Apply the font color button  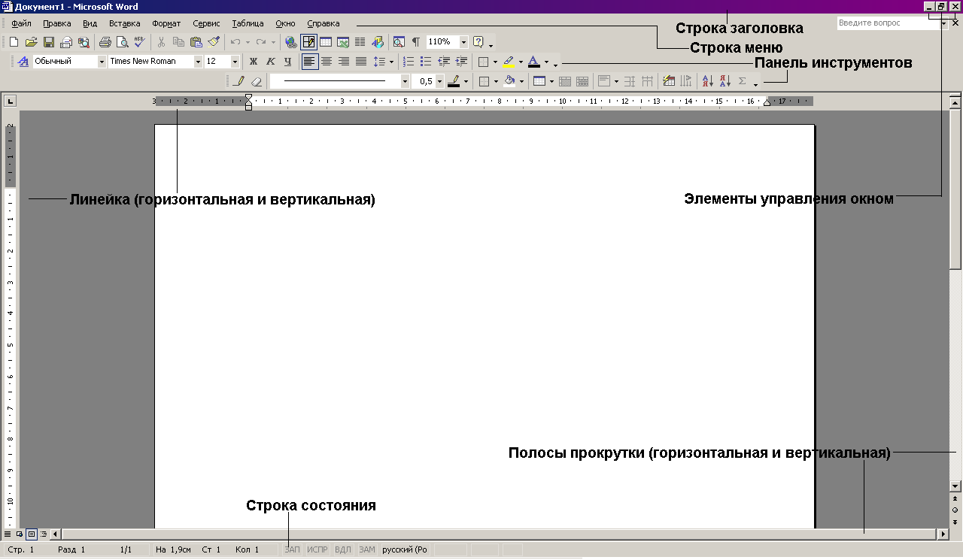tap(533, 62)
